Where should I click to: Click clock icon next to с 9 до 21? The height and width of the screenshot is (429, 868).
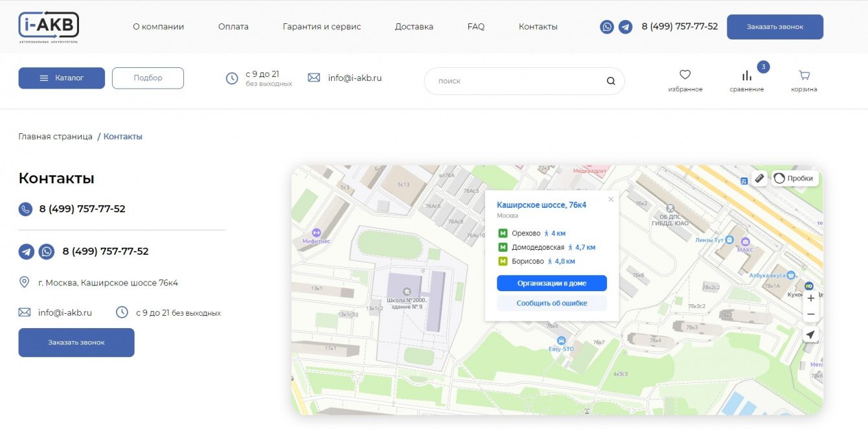click(232, 78)
